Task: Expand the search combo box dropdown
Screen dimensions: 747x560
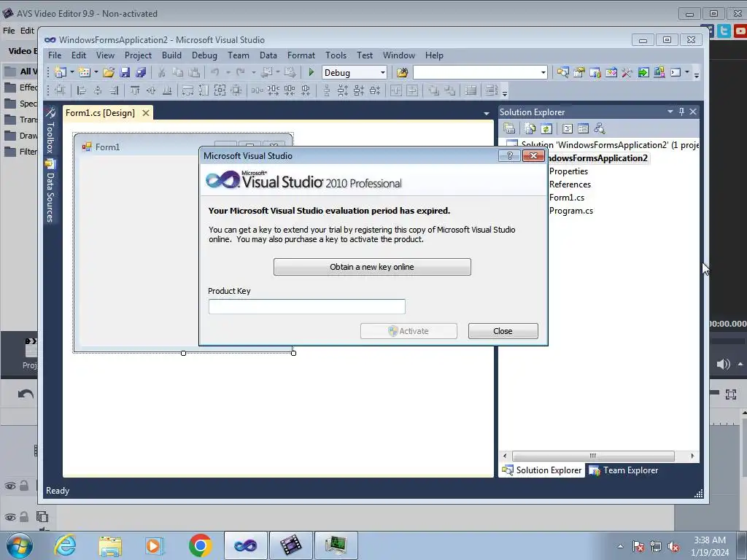Action: [543, 72]
